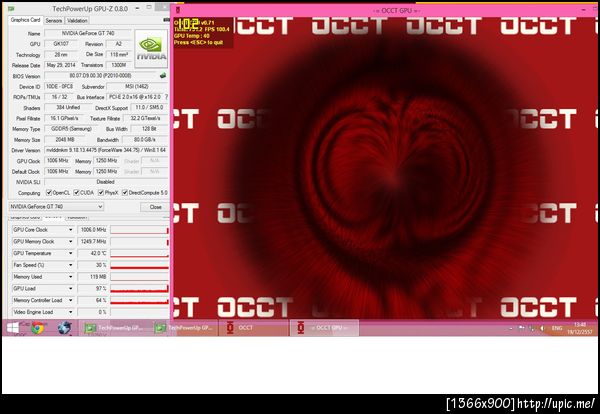Click the GPU Core Clock graph
Viewport: 600px width, 414px height.
pos(140,230)
